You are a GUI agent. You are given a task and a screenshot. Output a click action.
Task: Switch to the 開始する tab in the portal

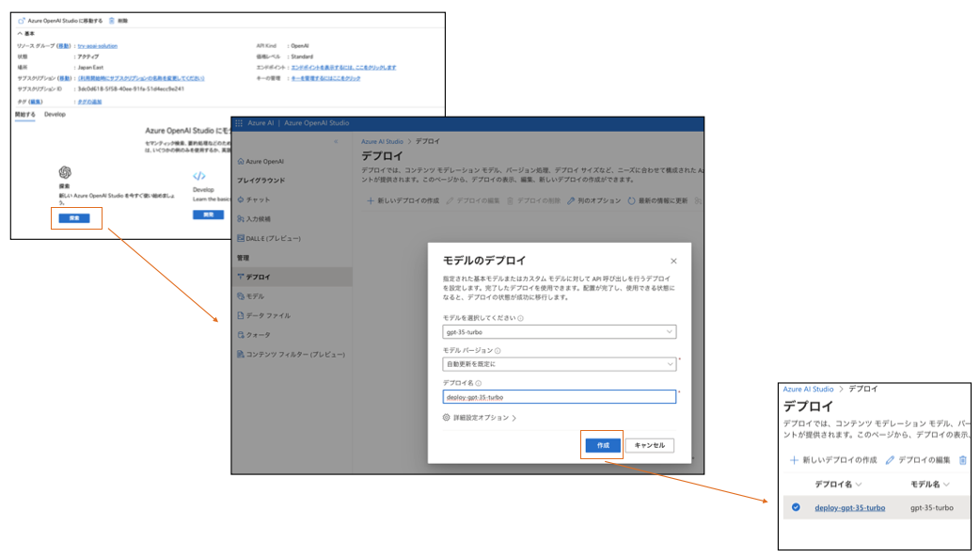[x=25, y=115]
